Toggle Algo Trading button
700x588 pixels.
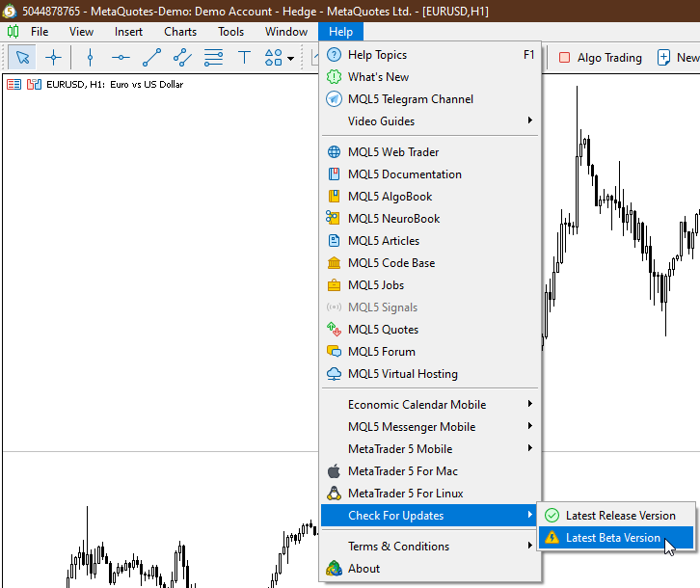(600, 58)
